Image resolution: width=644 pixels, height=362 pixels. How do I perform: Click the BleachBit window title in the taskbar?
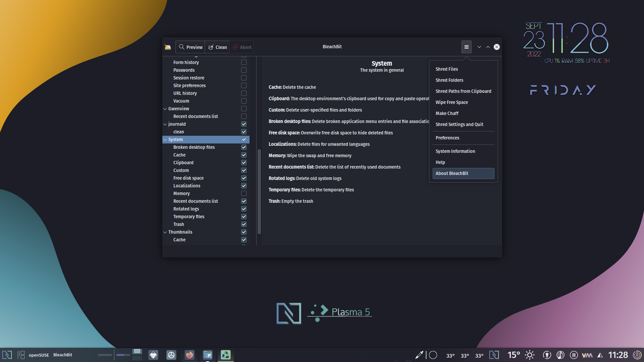tap(63, 355)
